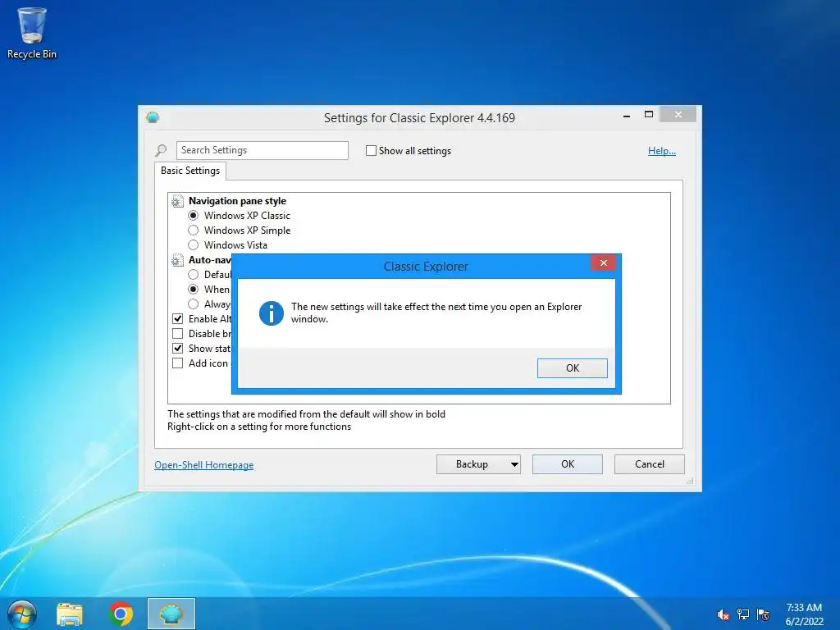
Task: Toggle the Show status bar checkbox
Action: click(178, 348)
